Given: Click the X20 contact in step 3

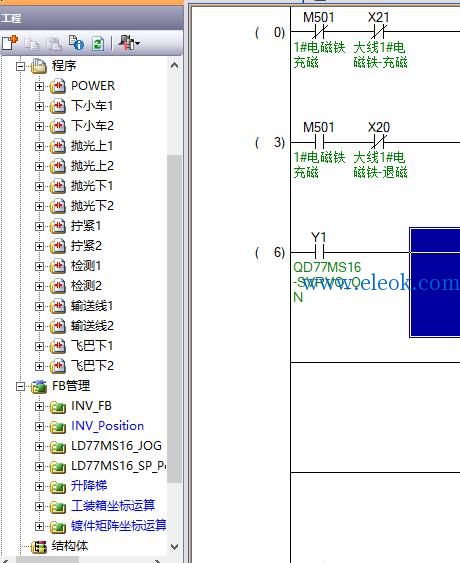Looking at the screenshot, I should pyautogui.click(x=379, y=142).
